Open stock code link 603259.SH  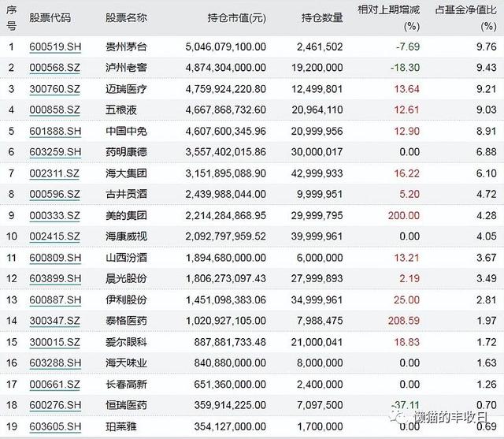(55, 152)
